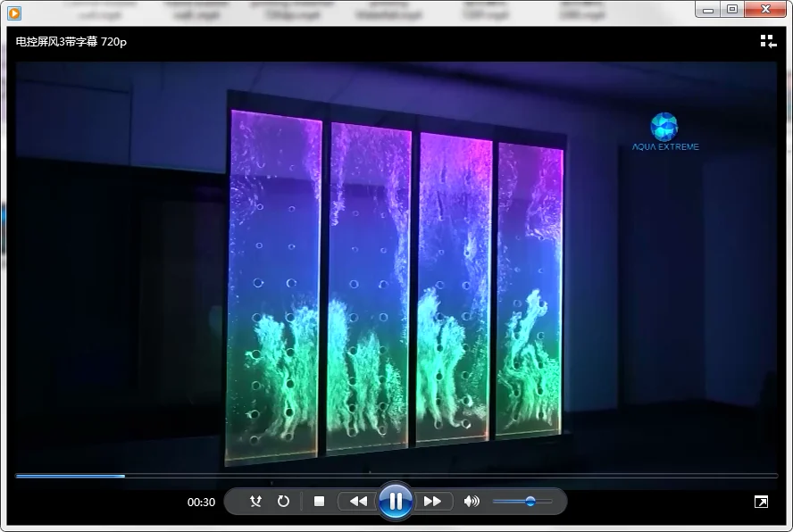
Task: Stop the video with the square button
Action: click(319, 502)
